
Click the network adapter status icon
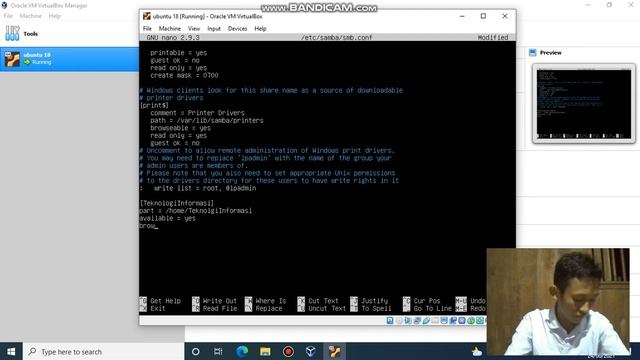point(417,320)
